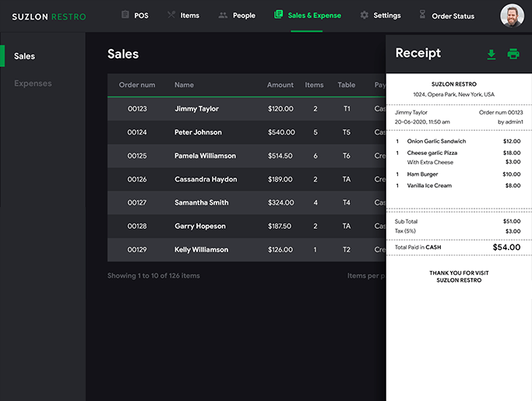The height and width of the screenshot is (401, 532).
Task: Click the People group icon
Action: pyautogui.click(x=223, y=16)
